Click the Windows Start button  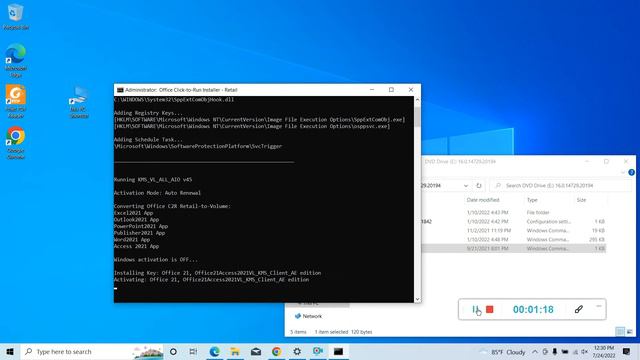point(10,351)
